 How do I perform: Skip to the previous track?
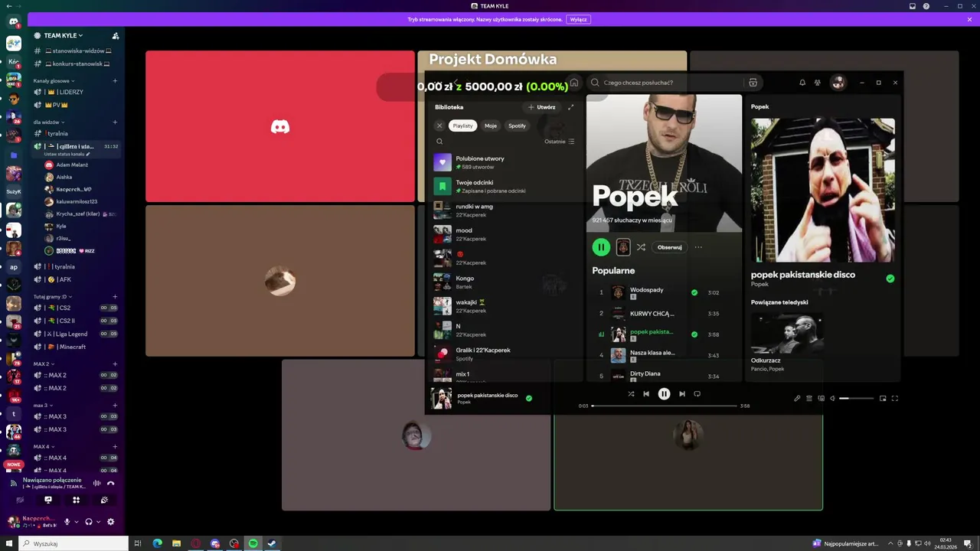click(x=646, y=394)
